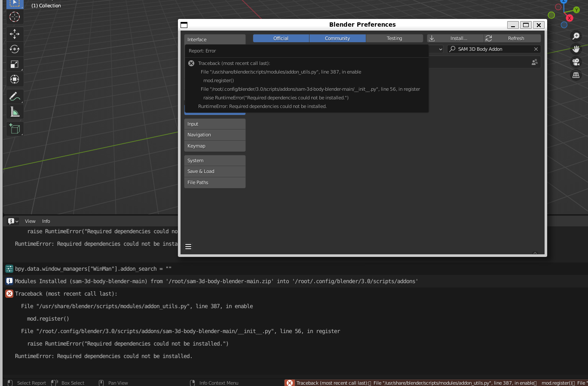This screenshot has width=588, height=386.
Task: Open the add-on category dropdown
Action: pos(436,49)
